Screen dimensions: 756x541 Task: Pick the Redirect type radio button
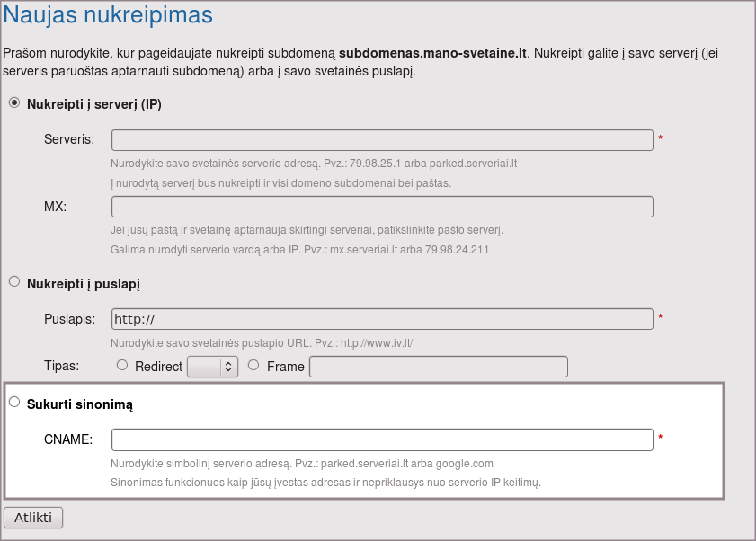pos(122,365)
